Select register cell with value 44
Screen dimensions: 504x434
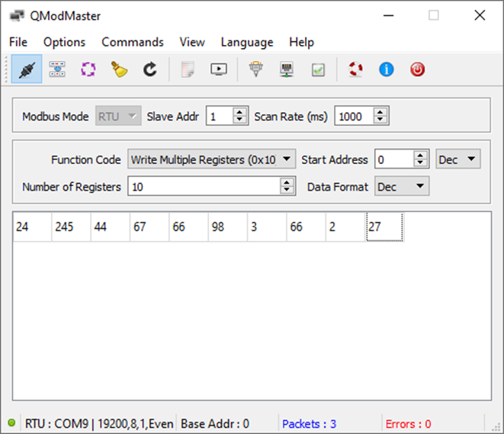111,227
